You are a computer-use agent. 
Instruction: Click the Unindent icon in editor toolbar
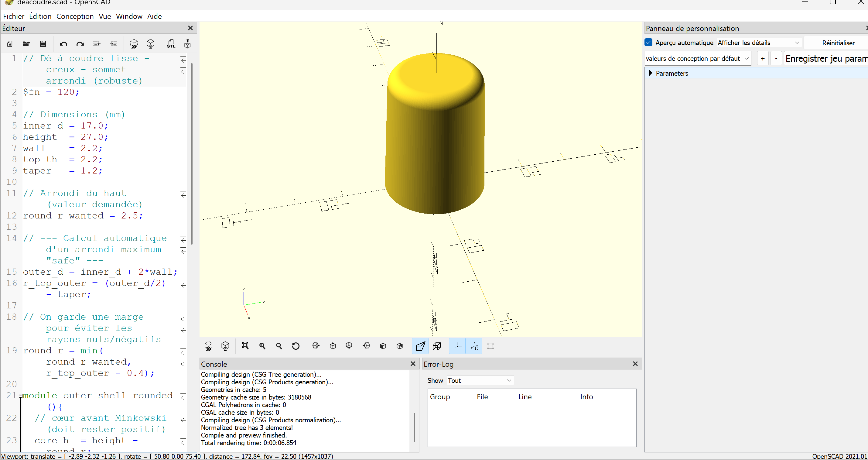point(97,44)
